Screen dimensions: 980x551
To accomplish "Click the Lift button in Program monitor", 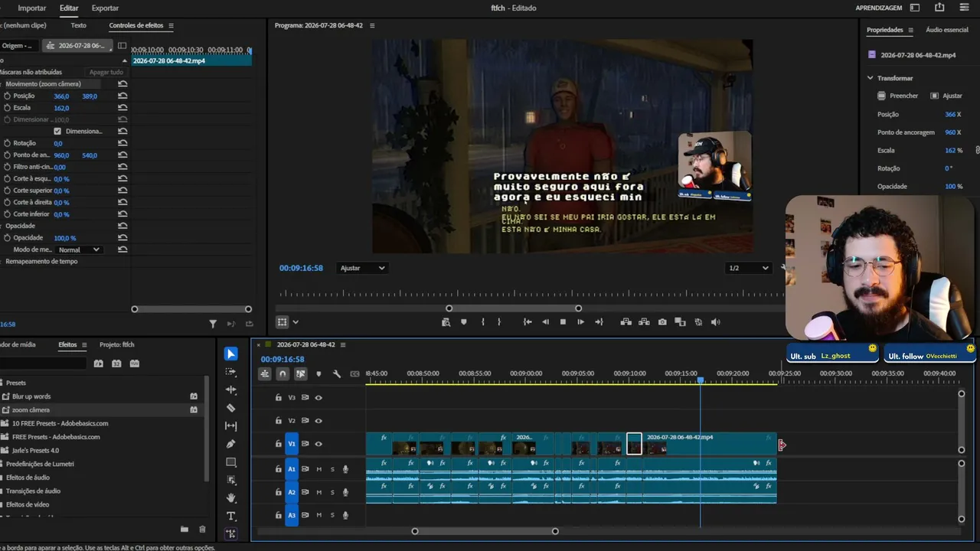I will [626, 322].
